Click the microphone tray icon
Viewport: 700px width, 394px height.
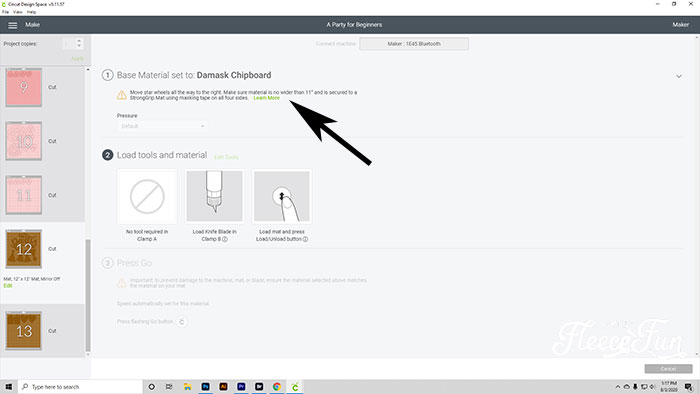coord(635,387)
